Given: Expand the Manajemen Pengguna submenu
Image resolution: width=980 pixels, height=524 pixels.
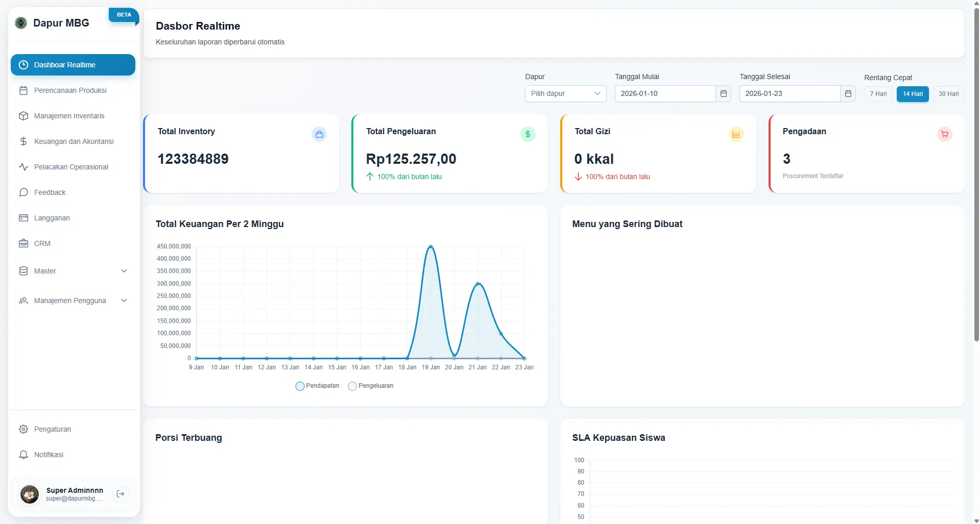Looking at the screenshot, I should (x=74, y=301).
